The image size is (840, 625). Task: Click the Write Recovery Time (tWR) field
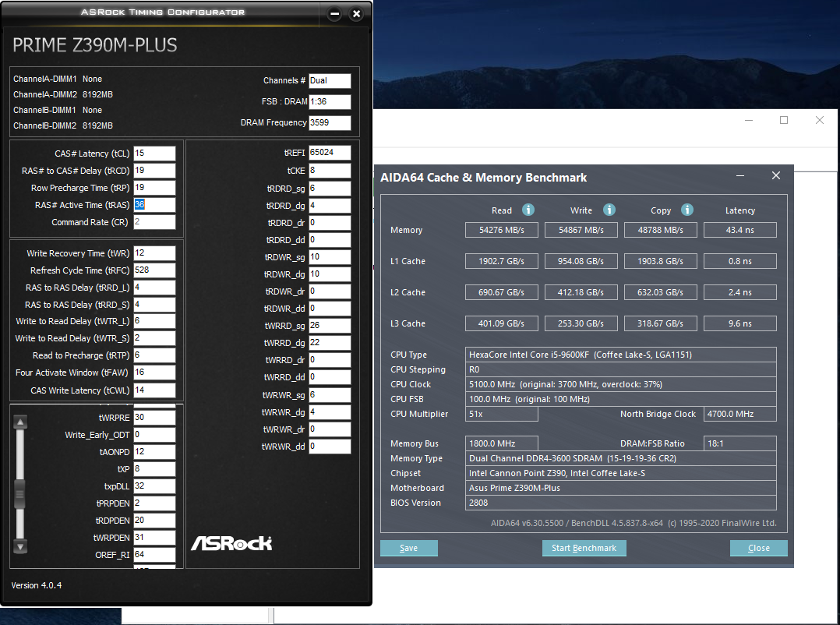pyautogui.click(x=154, y=252)
